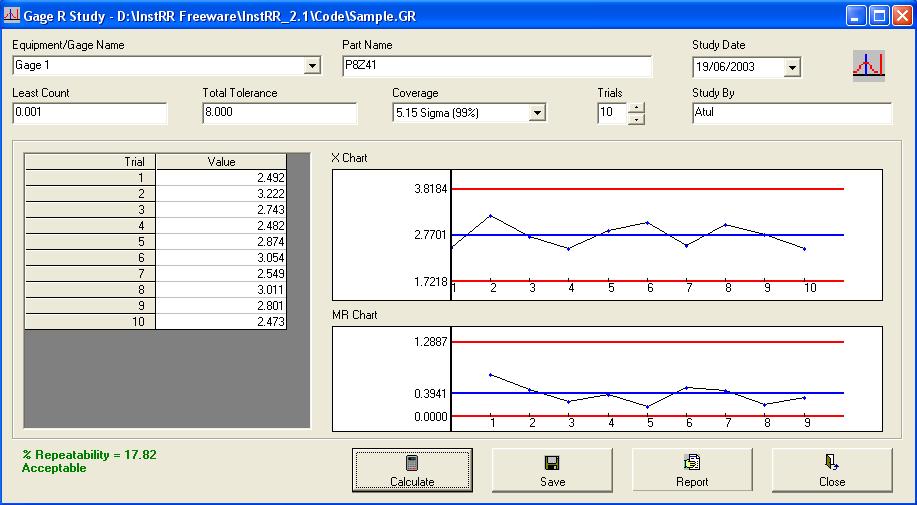
Task: Select the value cell 2.801
Action: 221,306
